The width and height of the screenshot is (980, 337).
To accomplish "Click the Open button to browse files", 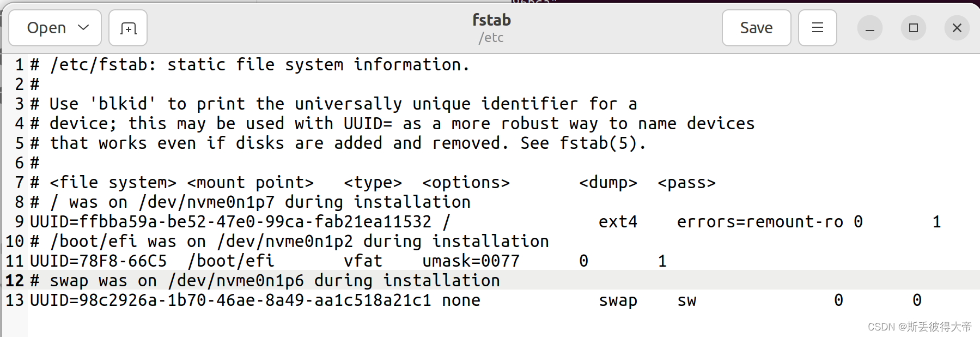I will [x=46, y=27].
